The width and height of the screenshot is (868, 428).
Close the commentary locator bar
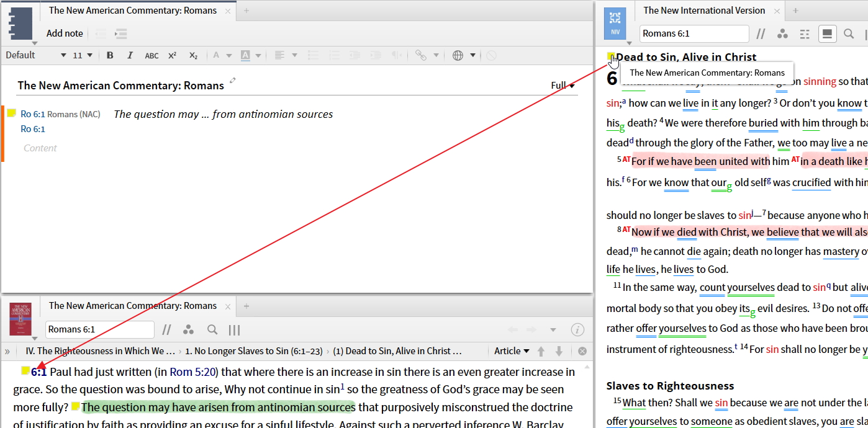coord(582,351)
